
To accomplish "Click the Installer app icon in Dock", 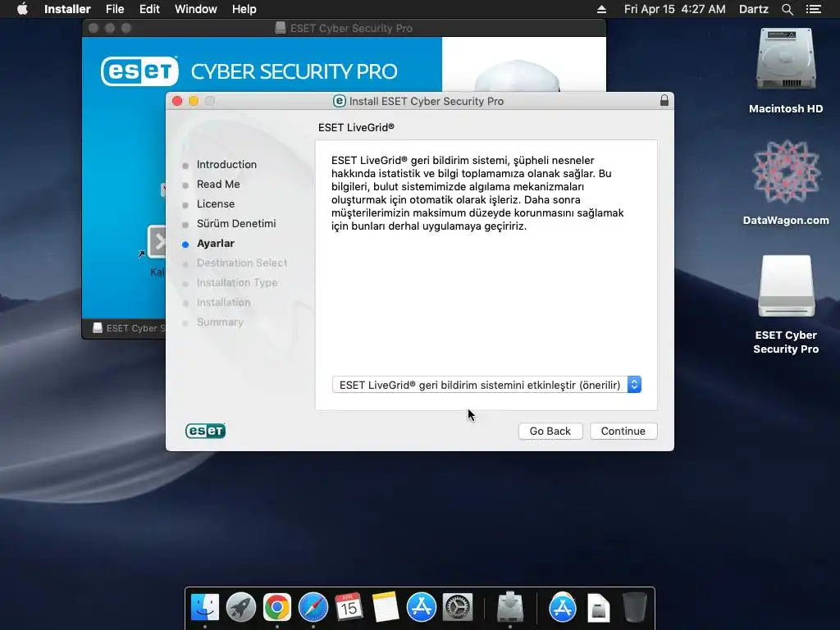I will pos(510,608).
